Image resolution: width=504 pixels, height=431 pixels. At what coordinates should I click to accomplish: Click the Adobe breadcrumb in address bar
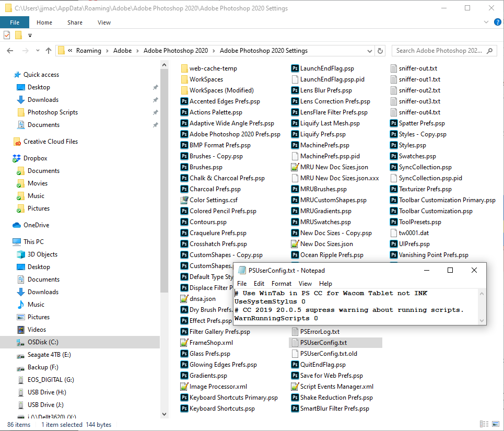click(122, 51)
